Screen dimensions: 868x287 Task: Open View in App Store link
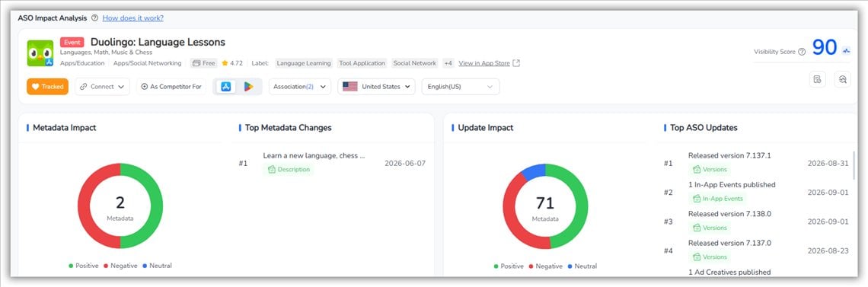click(x=483, y=63)
